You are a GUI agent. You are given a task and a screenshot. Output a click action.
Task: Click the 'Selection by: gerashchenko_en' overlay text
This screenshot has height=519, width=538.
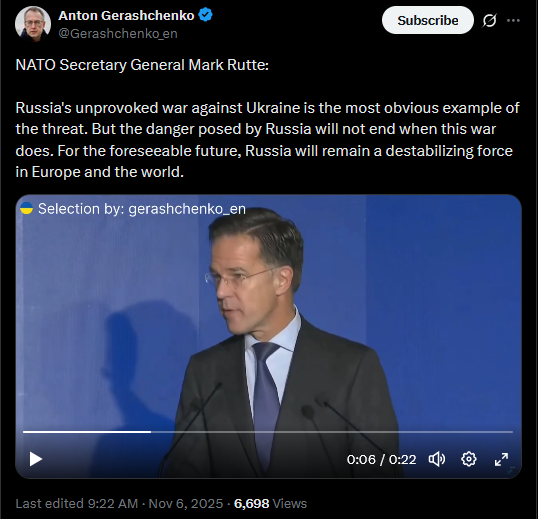coord(142,209)
